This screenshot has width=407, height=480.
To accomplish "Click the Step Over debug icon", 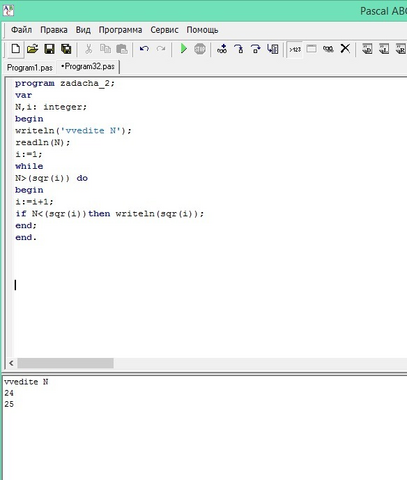I will (x=256, y=49).
